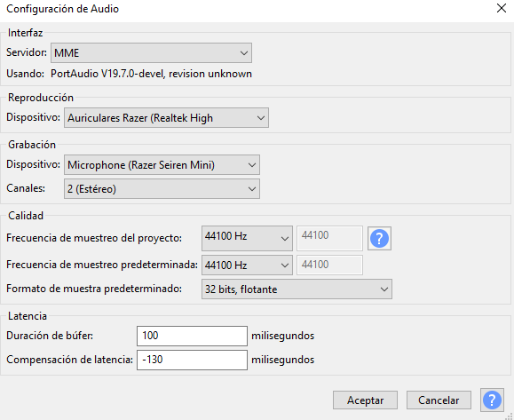Click the Servidor: label
The image size is (514, 420).
point(27,52)
